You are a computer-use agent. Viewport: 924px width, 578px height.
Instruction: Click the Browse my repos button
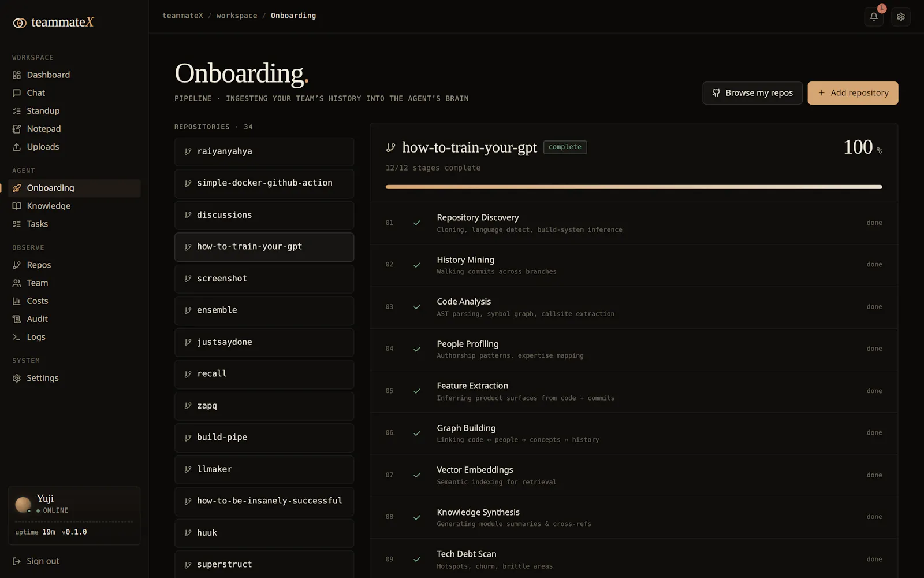(x=752, y=93)
